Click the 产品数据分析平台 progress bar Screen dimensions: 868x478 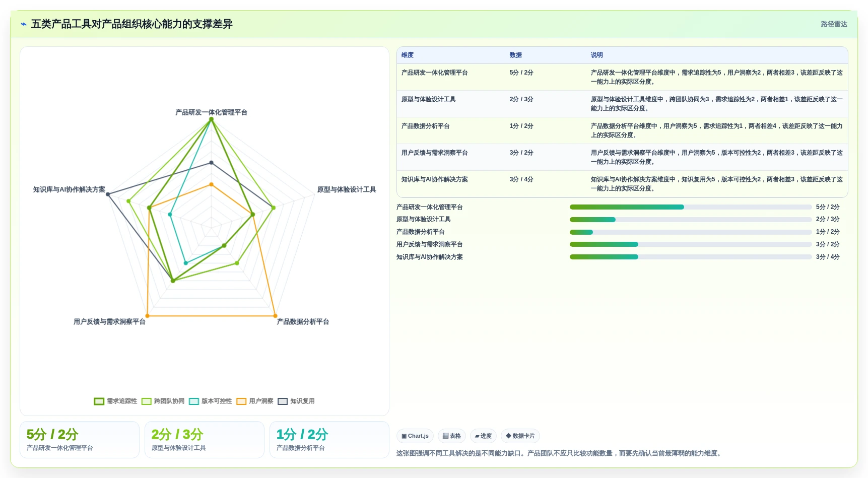pyautogui.click(x=691, y=232)
